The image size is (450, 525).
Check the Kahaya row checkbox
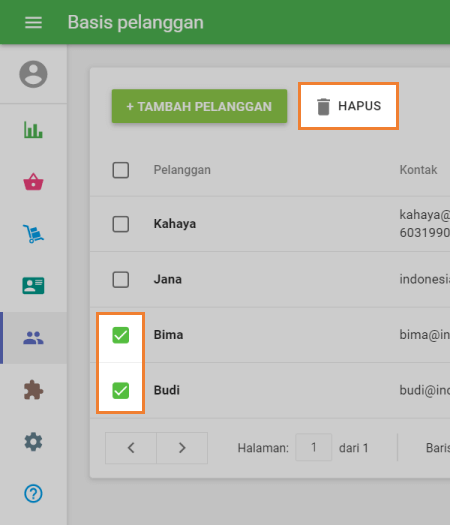tap(121, 224)
